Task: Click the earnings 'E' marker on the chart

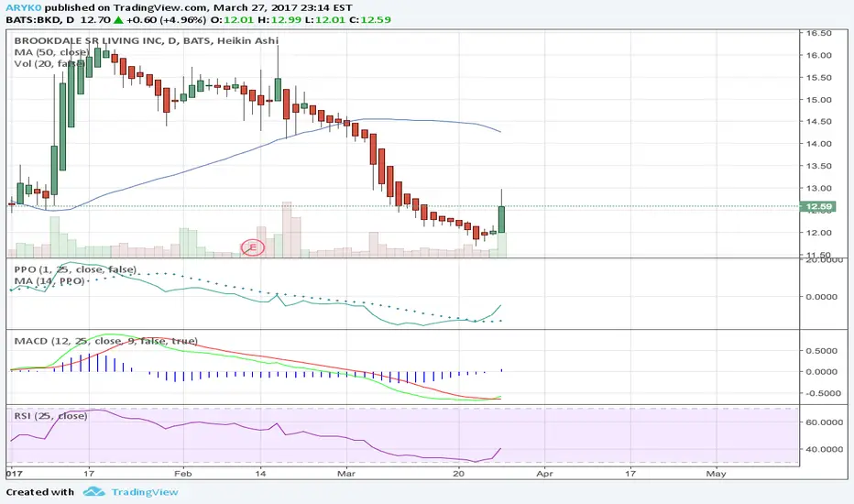Action: (253, 248)
